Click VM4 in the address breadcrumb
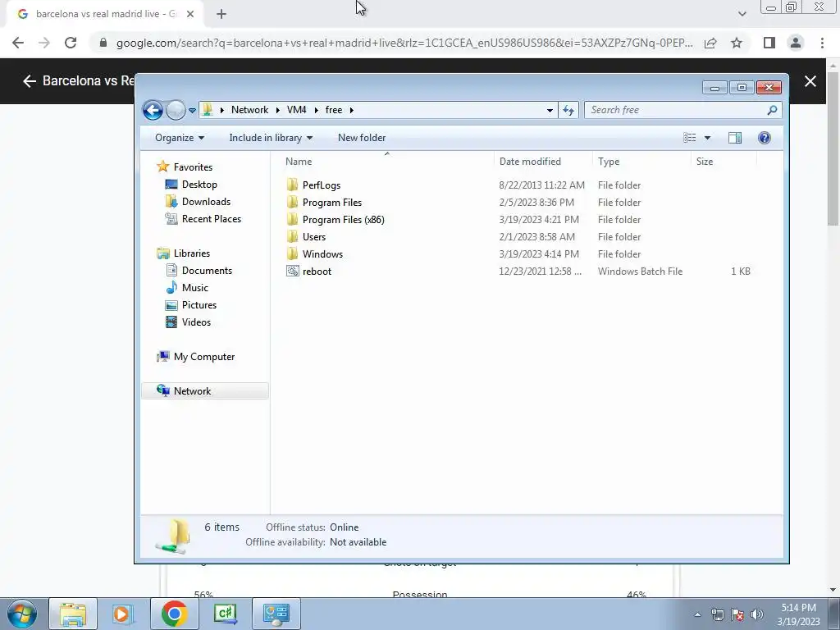Screen dimensions: 840x630 pos(296,110)
